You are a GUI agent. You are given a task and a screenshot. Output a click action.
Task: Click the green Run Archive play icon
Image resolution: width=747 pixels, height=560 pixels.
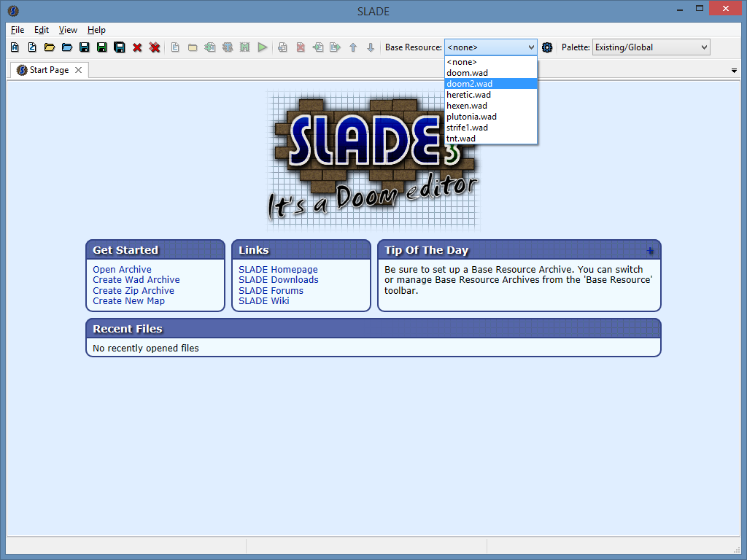[x=263, y=47]
